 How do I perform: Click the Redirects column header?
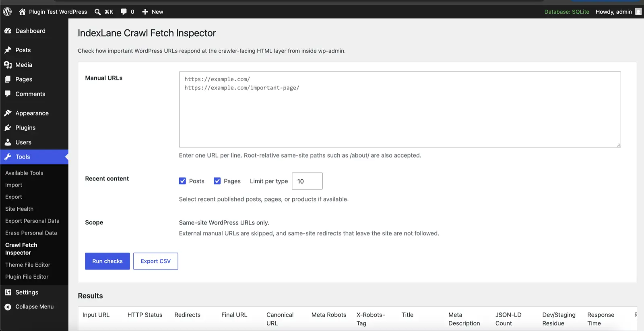[187, 315]
